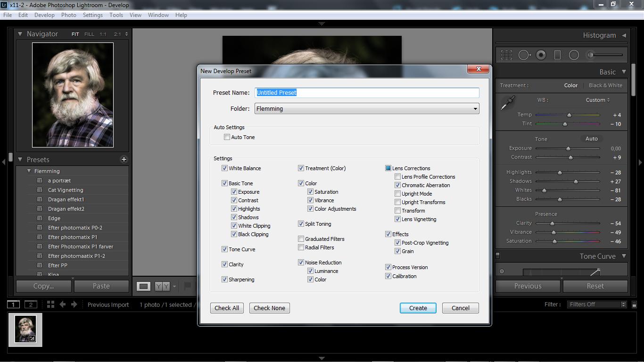The width and height of the screenshot is (644, 362).
Task: Open the WB Custom preset dropdown
Action: (x=597, y=100)
